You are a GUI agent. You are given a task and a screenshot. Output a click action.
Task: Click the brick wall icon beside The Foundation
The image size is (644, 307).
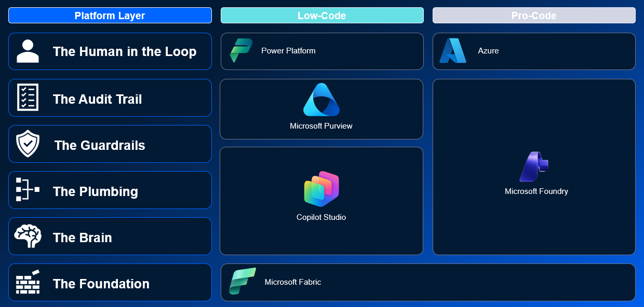pyautogui.click(x=28, y=282)
